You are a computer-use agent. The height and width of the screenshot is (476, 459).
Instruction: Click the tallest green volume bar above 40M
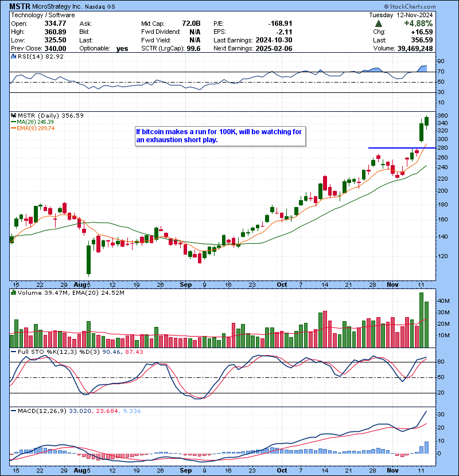coord(421,320)
